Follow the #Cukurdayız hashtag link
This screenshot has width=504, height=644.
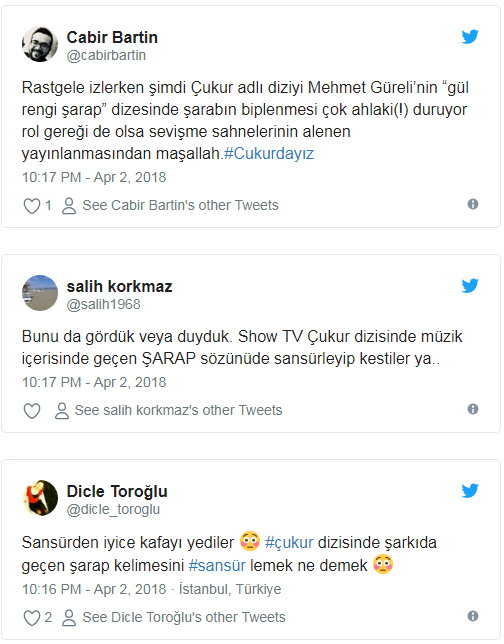269,154
